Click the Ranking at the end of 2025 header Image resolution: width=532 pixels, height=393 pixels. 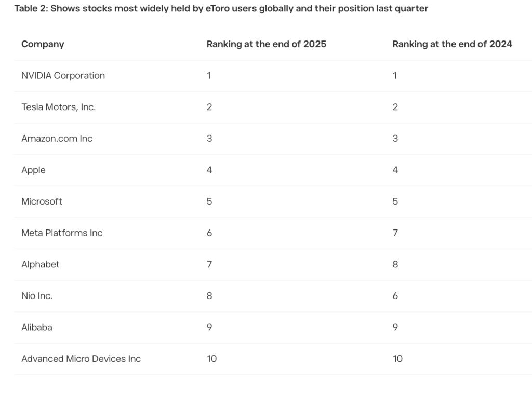coord(266,44)
